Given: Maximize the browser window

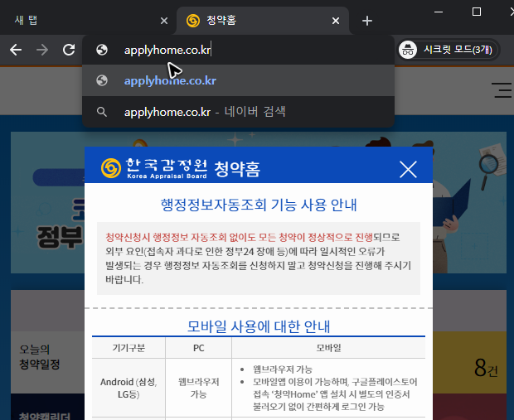Looking at the screenshot, I should 477,12.
